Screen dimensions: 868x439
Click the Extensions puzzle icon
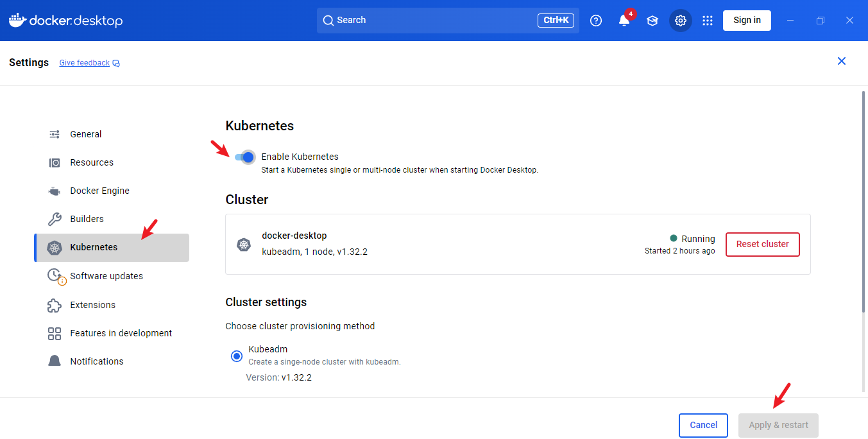click(x=55, y=305)
